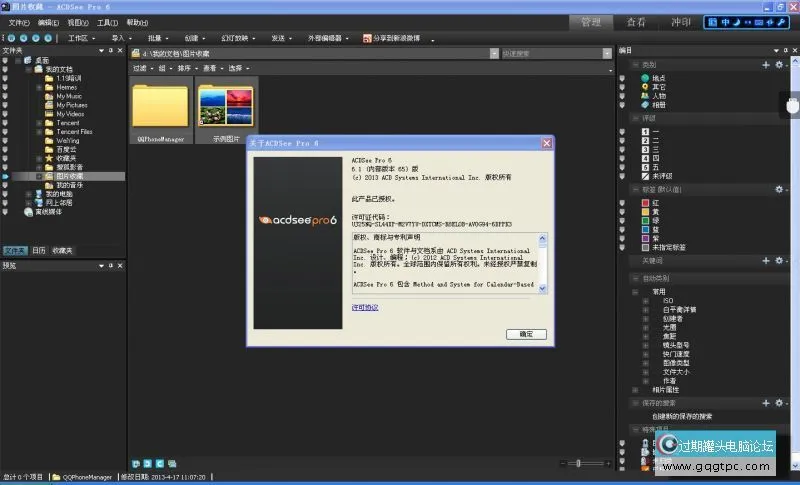Open the 保存的搜索 section gear settings
Image resolution: width=800 pixels, height=485 pixels.
coord(780,403)
